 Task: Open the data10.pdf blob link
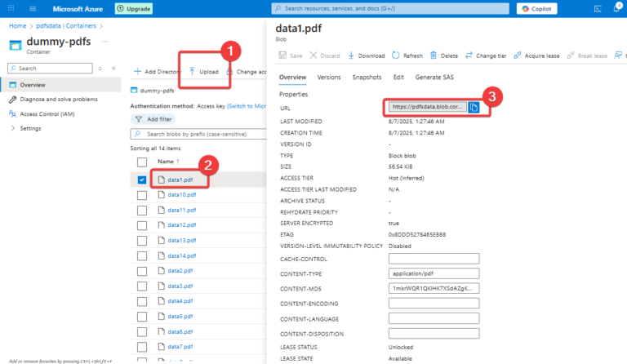(182, 194)
